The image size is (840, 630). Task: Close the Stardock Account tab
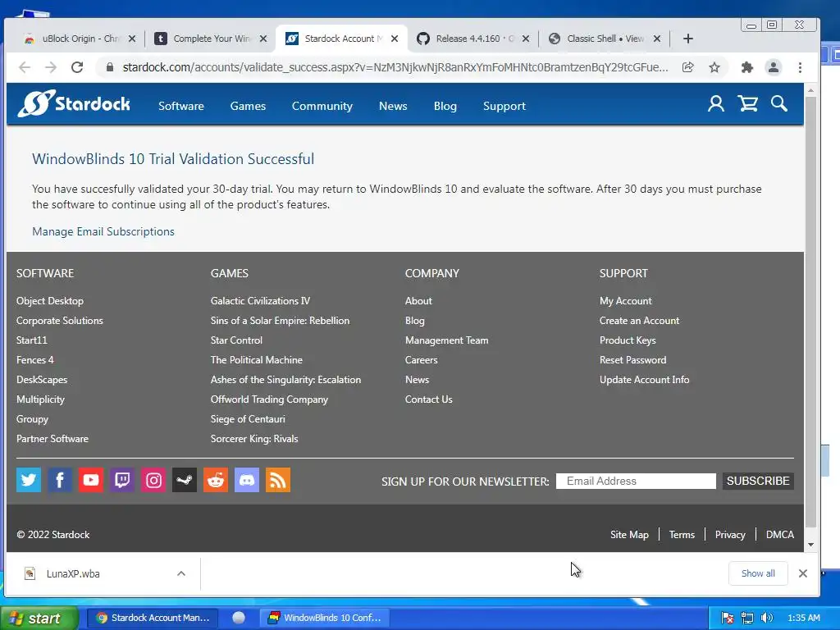(395, 39)
